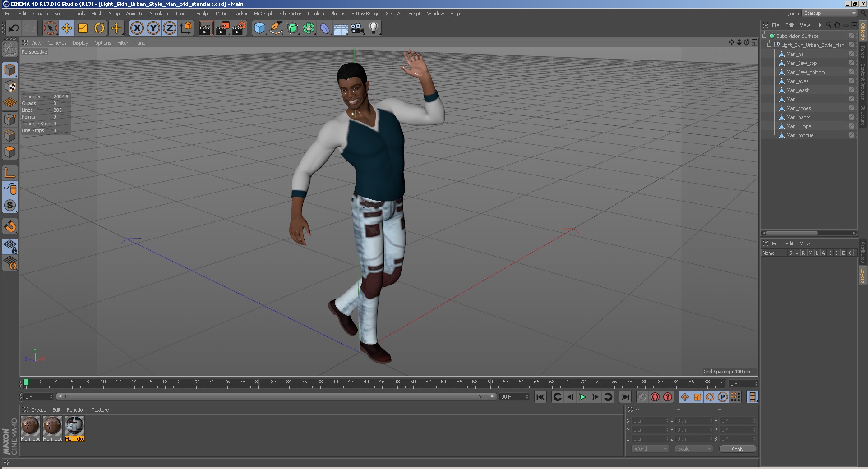The image size is (868, 469).
Task: Select the Man_jumper object
Action: [799, 126]
